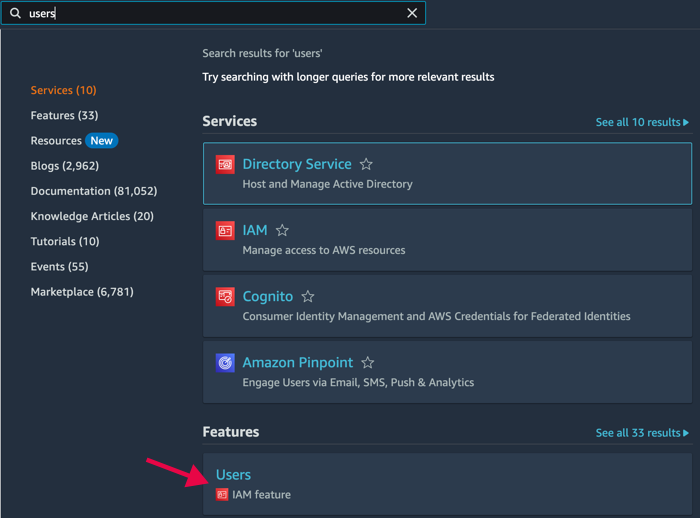Favorite IAM using the star icon
Screen dimensions: 700x518
tap(282, 230)
